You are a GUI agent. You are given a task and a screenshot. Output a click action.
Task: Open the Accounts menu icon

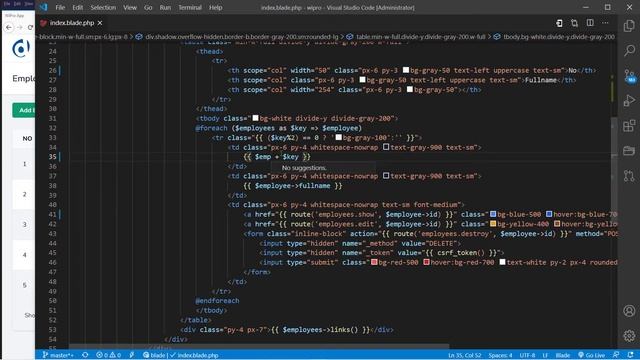(629, 311)
